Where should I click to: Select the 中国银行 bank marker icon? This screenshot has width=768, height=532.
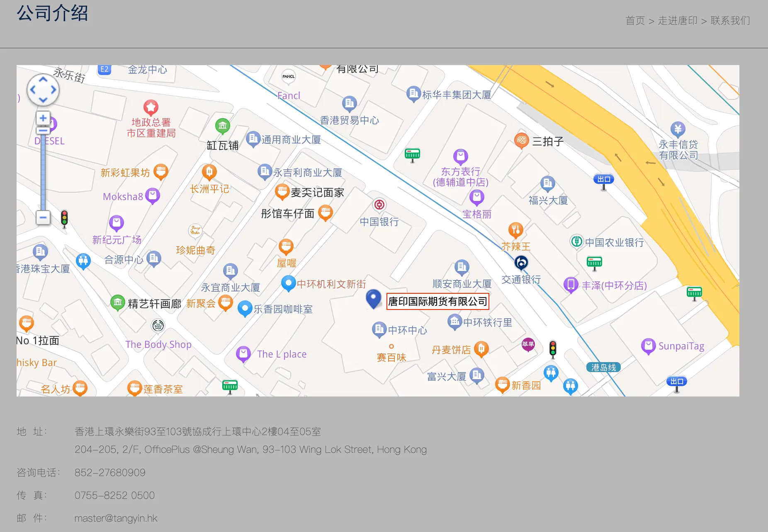click(x=379, y=205)
